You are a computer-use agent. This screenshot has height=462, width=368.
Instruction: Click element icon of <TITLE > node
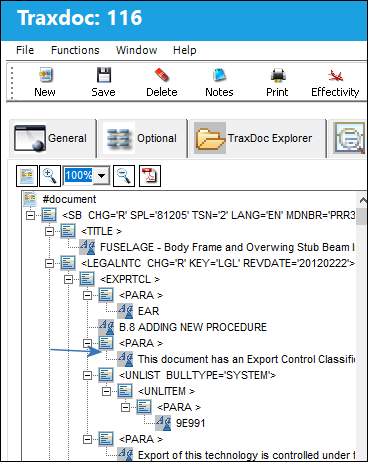point(68,231)
